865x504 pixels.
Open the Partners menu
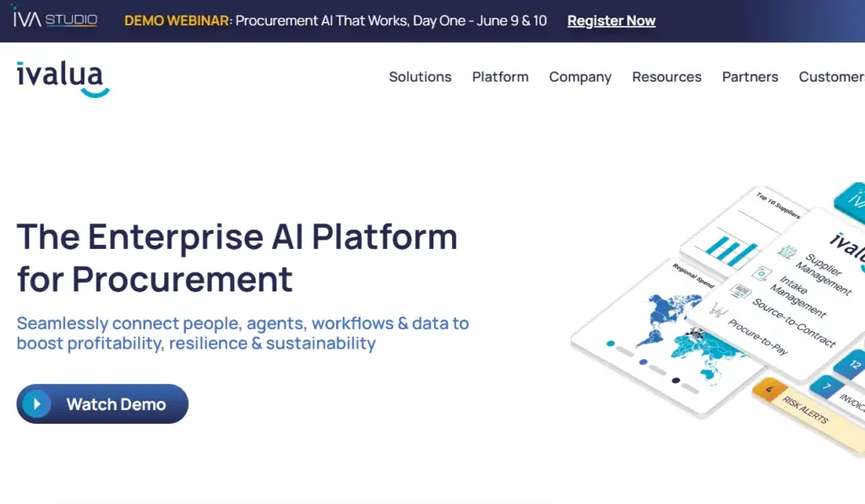pos(750,77)
